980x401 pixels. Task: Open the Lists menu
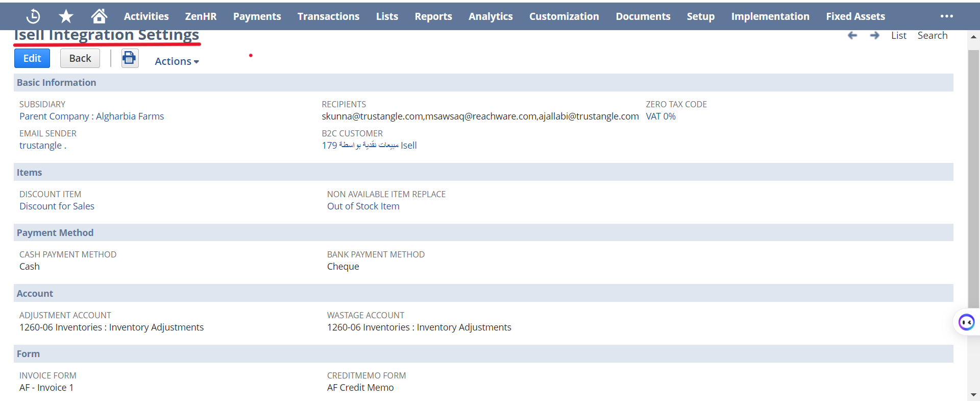coord(387,16)
